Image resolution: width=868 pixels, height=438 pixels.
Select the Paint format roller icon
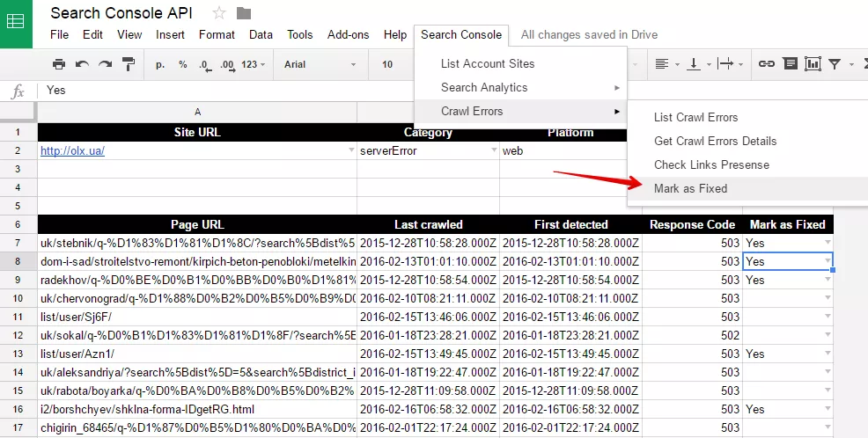coord(129,64)
